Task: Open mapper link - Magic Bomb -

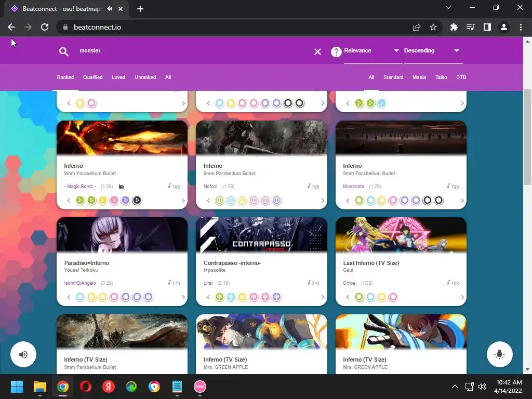Action: click(x=79, y=187)
